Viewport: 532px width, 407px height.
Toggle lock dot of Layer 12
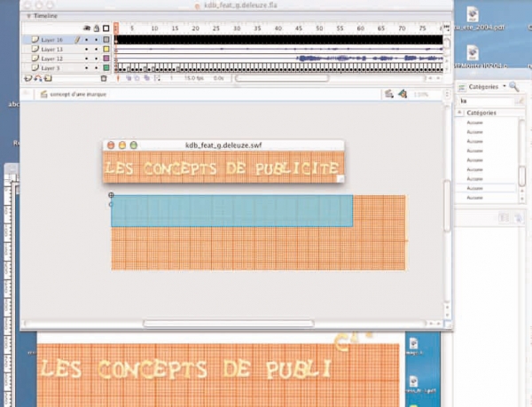pyautogui.click(x=97, y=59)
